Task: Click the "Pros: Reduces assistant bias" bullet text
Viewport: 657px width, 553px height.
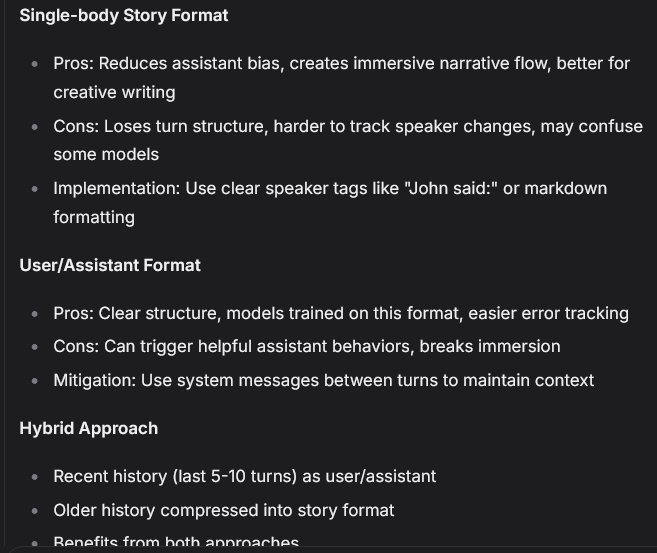Action: point(169,64)
